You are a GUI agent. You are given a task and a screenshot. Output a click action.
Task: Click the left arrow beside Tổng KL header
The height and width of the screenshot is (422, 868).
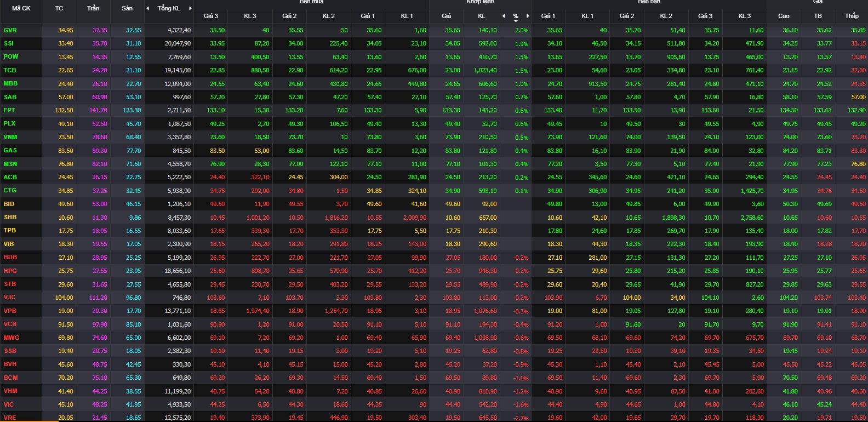click(x=147, y=8)
